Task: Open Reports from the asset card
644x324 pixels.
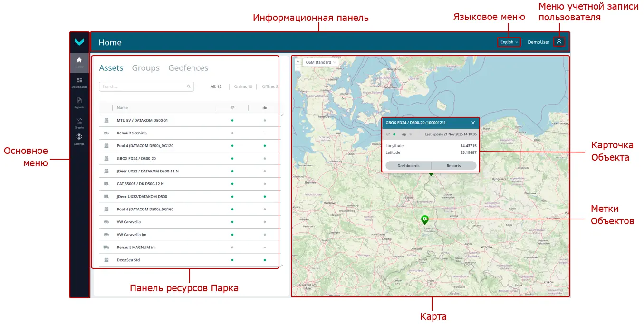Action: tap(454, 165)
